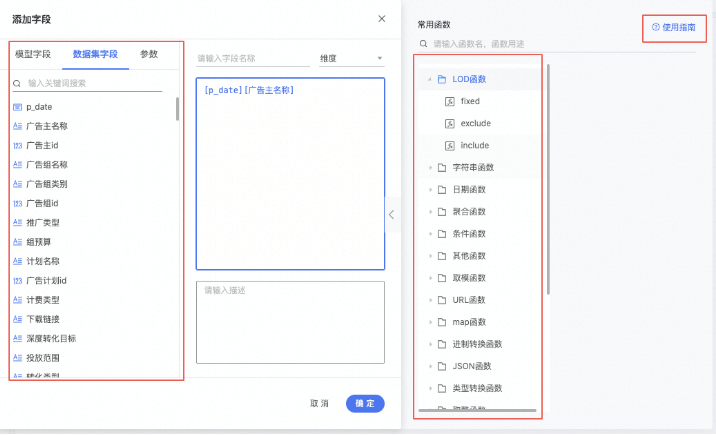716x435 pixels.
Task: Insert the 广告主名称 field
Action: pyautogui.click(x=47, y=126)
